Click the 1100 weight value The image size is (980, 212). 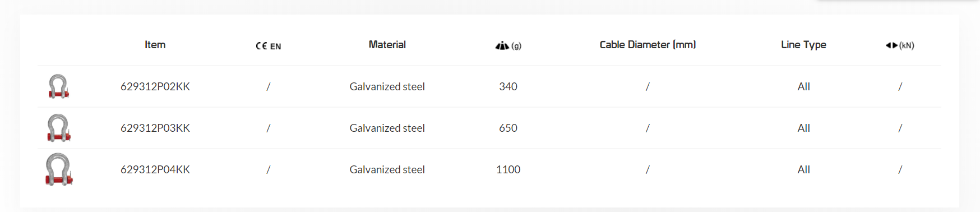(508, 169)
